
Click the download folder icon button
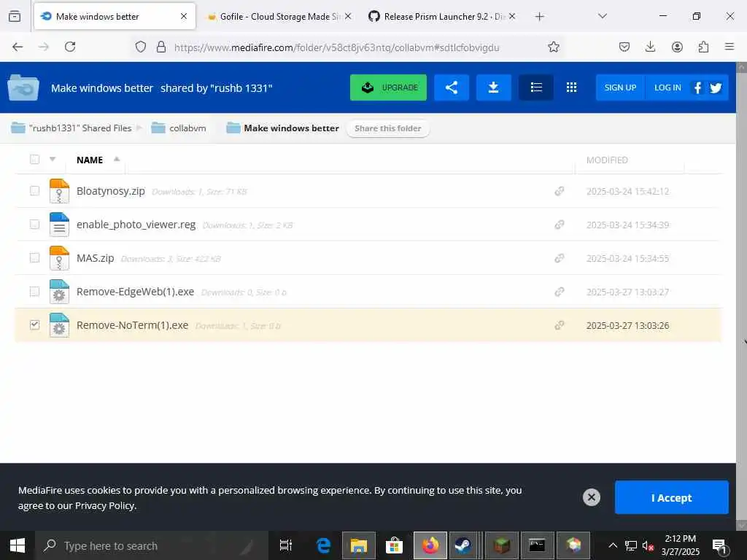pos(494,87)
